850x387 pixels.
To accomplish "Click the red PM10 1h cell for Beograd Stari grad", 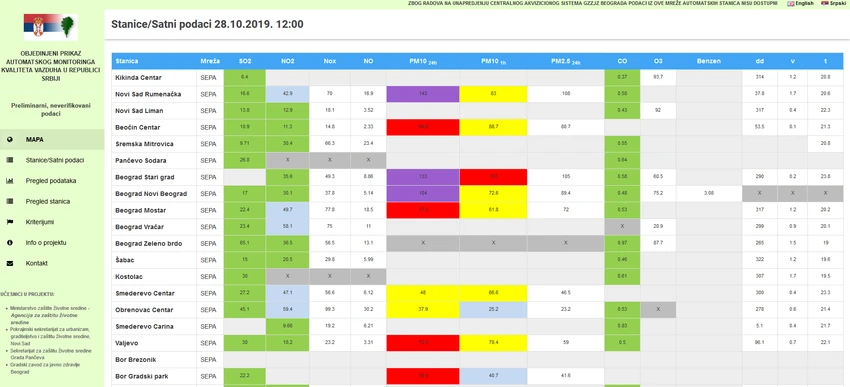I will (493, 177).
